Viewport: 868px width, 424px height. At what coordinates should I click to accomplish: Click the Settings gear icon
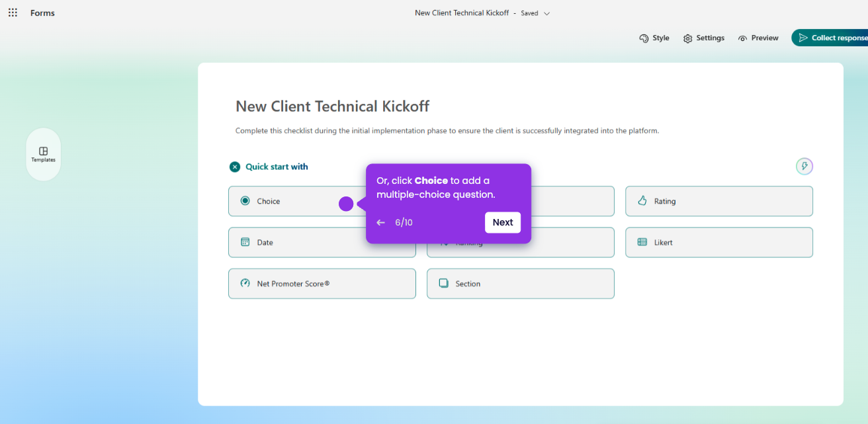click(x=688, y=38)
